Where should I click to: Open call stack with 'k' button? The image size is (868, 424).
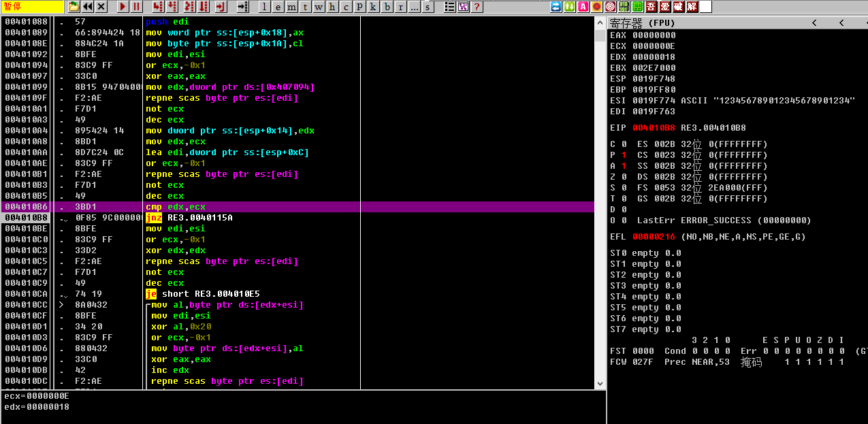(373, 7)
